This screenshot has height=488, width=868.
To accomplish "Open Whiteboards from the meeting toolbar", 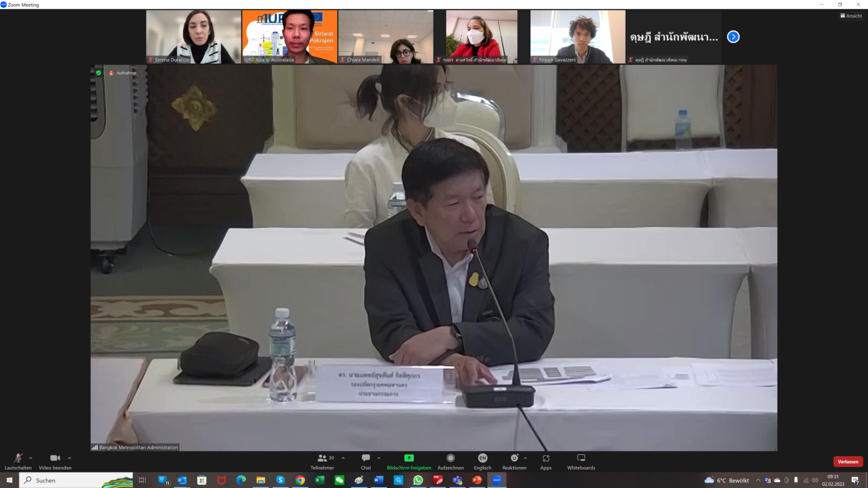I will pyautogui.click(x=581, y=458).
